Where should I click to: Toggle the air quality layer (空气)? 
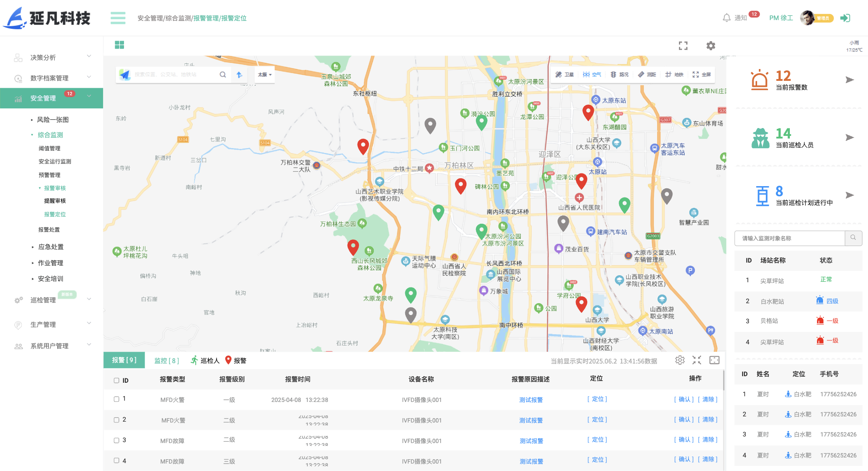pyautogui.click(x=592, y=74)
